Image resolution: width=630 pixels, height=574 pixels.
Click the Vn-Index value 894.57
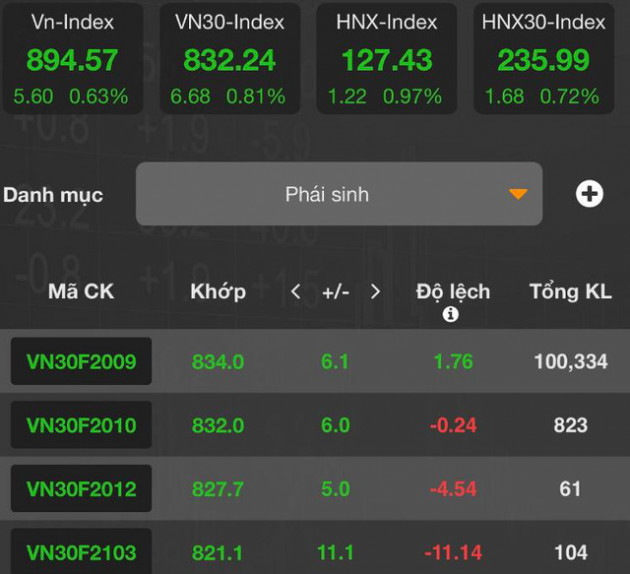coord(72,60)
